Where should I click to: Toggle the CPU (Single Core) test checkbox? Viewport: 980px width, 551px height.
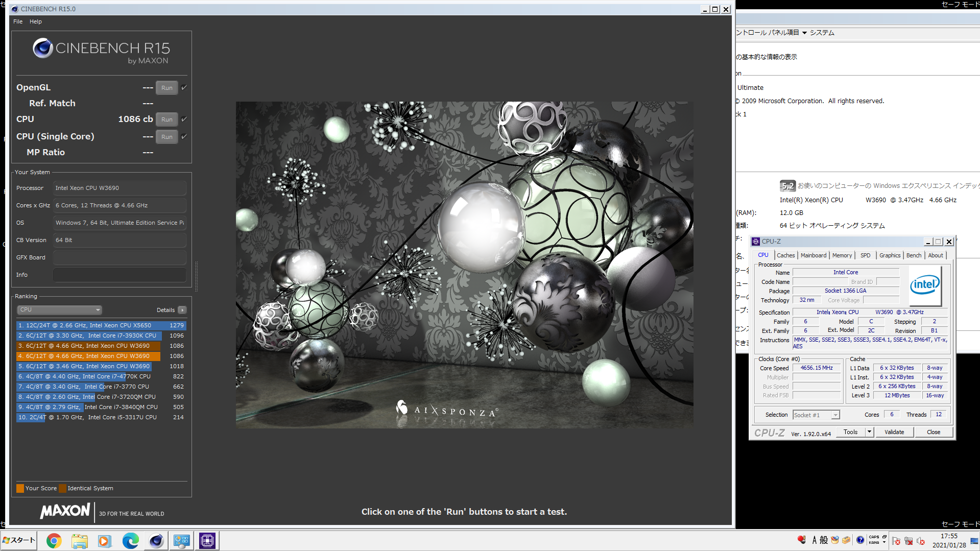pyautogui.click(x=184, y=136)
